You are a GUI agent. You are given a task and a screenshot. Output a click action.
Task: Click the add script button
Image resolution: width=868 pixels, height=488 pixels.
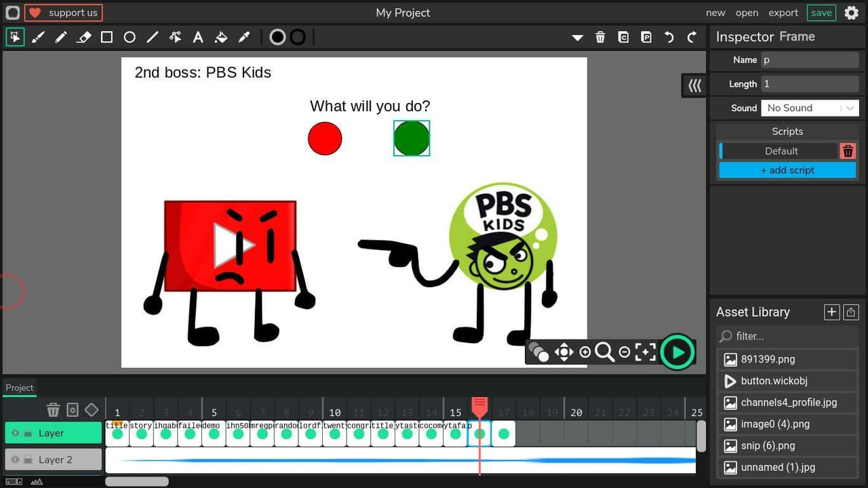point(787,170)
